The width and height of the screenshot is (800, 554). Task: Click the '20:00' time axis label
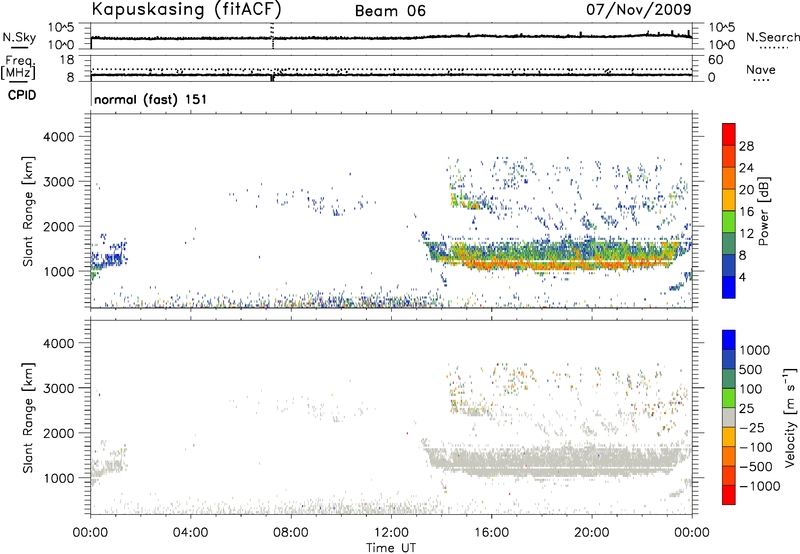click(591, 533)
